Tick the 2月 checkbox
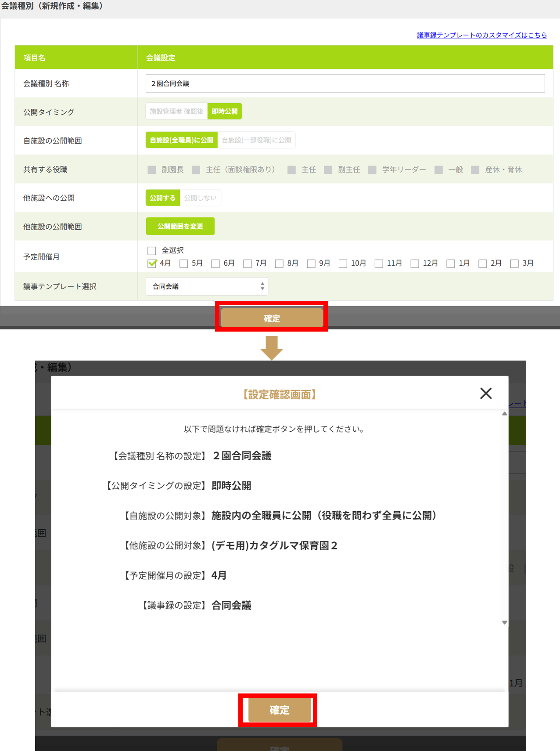This screenshot has height=751, width=560. 483,264
